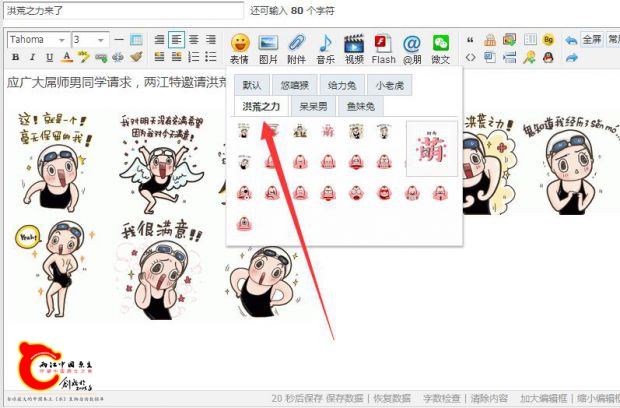Set post background with Bg icon

548,40
